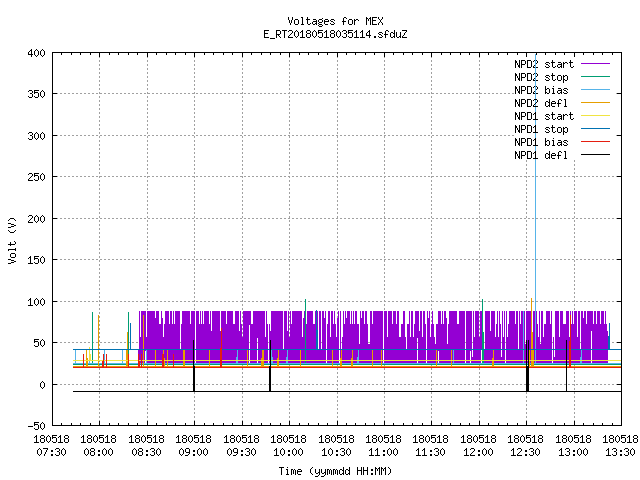Click the orange line sample beside NPD2 defl
The height and width of the screenshot is (480, 640).
click(595, 103)
